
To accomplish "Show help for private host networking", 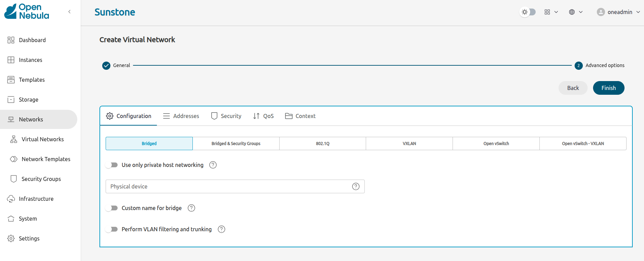I will 213,165.
